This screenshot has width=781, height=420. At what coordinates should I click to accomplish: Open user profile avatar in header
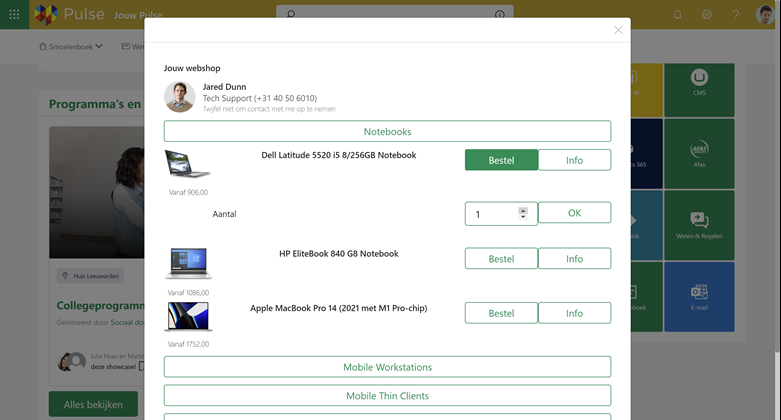(x=765, y=14)
